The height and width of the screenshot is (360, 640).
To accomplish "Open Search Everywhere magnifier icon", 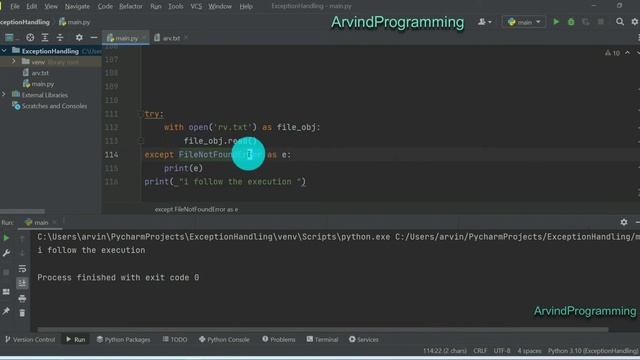I will [620, 22].
